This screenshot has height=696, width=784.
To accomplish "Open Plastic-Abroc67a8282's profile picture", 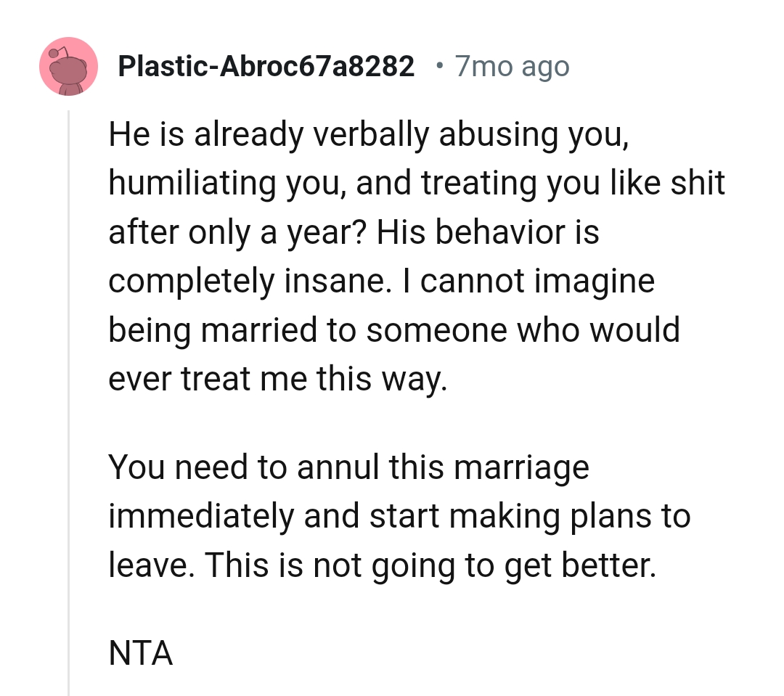I will [x=68, y=66].
